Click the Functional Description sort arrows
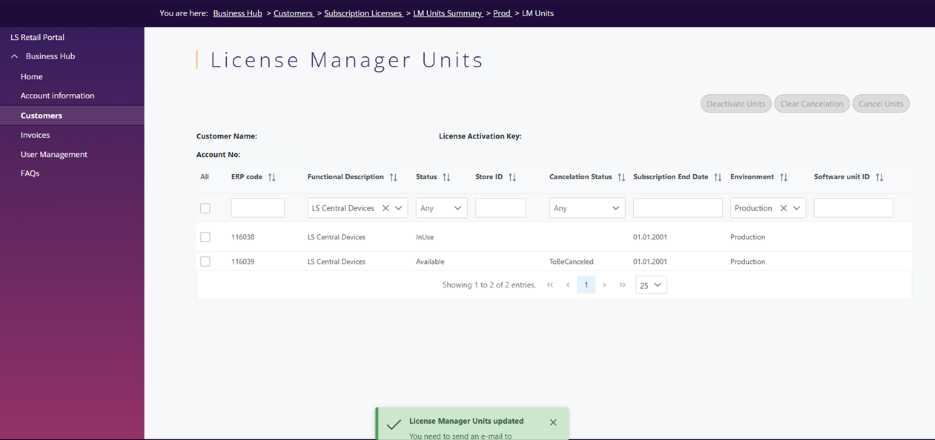The width and height of the screenshot is (935, 440). coord(393,177)
